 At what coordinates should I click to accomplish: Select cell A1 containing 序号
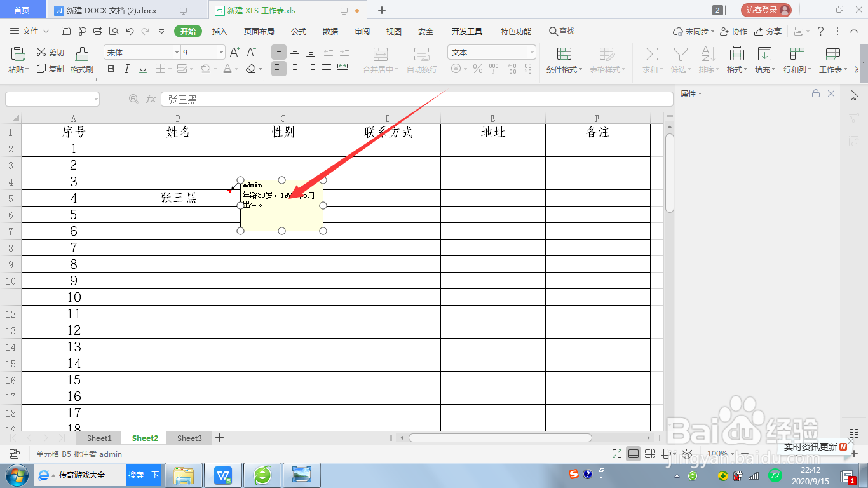pyautogui.click(x=73, y=132)
